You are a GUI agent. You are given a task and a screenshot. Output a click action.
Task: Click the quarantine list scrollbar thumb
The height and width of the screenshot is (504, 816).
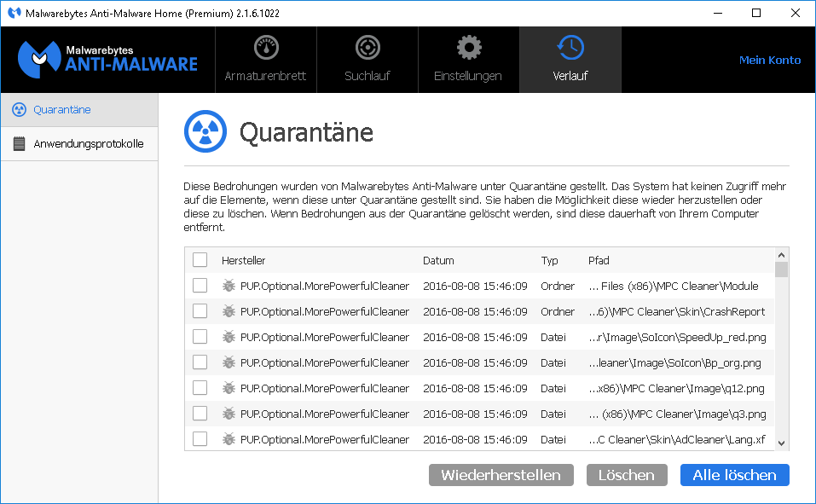click(x=781, y=269)
